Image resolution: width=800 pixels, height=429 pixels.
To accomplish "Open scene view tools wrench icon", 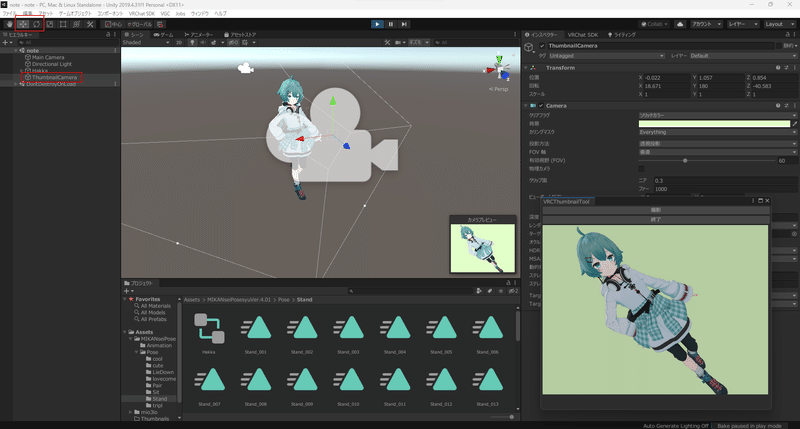I will [387, 42].
